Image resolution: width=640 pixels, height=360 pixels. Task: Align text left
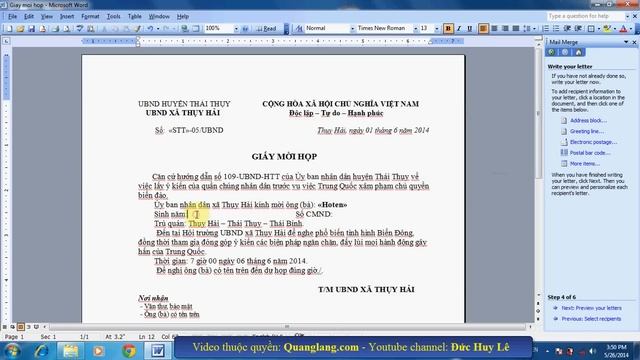tap(483, 29)
